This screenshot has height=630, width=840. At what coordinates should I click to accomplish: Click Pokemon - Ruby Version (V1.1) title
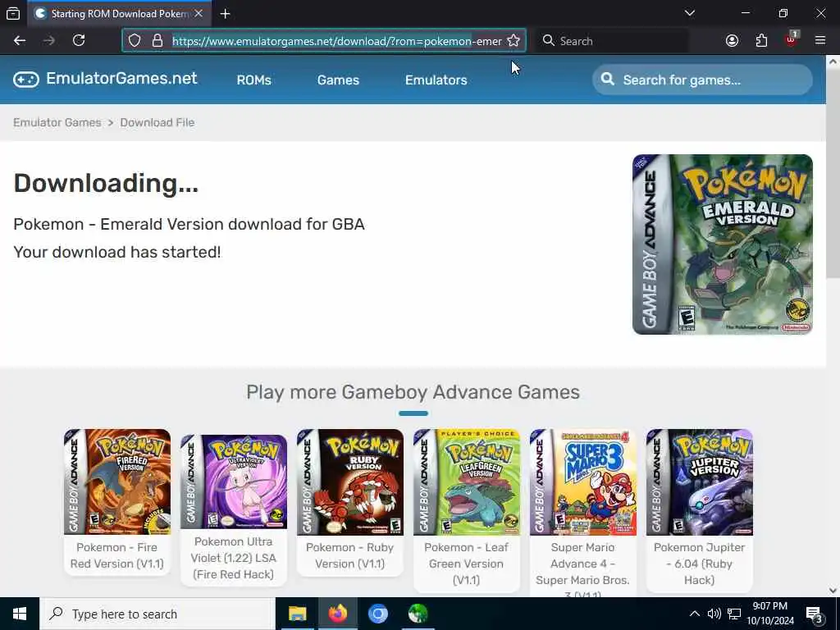[349, 555]
